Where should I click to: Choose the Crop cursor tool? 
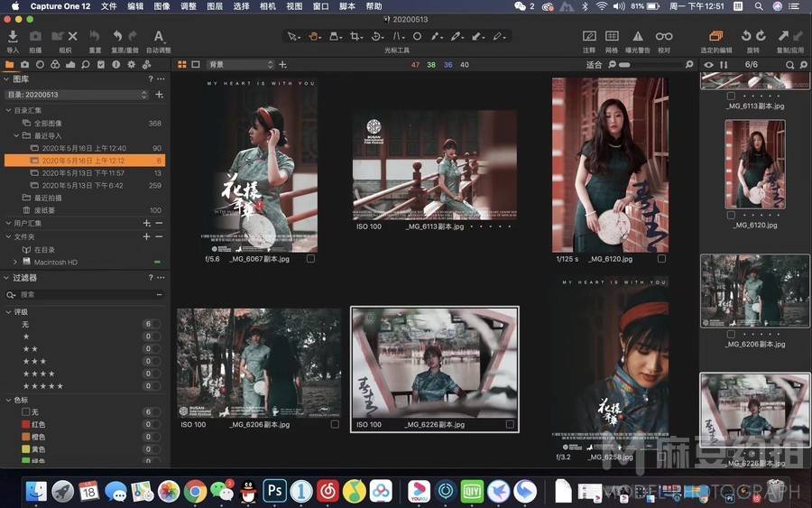pos(355,36)
